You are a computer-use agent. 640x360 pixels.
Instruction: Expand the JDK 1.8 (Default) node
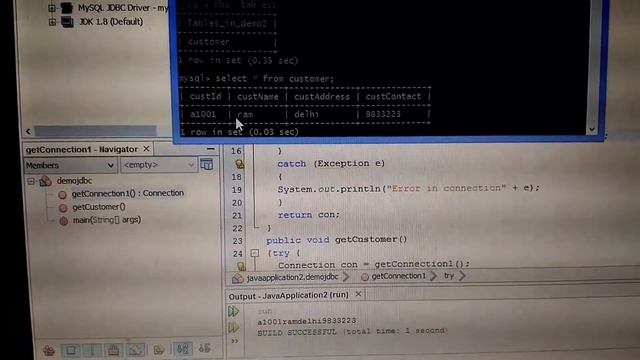coord(52,22)
